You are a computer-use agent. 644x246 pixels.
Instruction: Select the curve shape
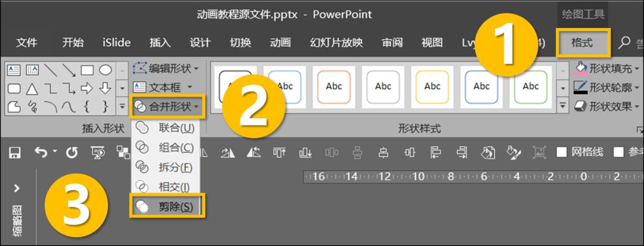coord(69,106)
